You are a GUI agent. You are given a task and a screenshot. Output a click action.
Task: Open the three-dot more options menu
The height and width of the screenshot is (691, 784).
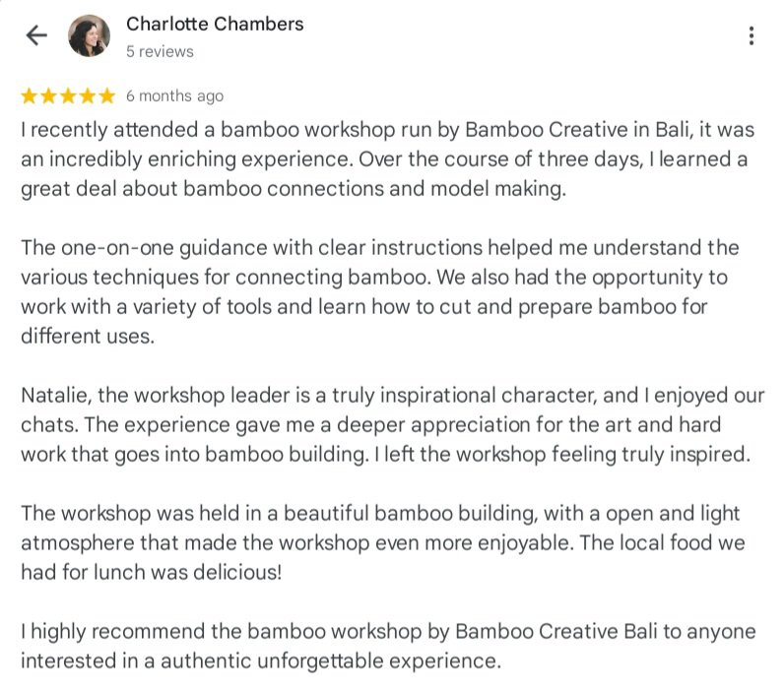[x=751, y=36]
